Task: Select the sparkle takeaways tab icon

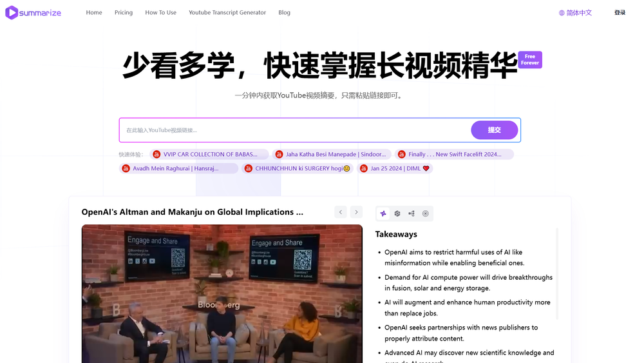Action: click(383, 213)
